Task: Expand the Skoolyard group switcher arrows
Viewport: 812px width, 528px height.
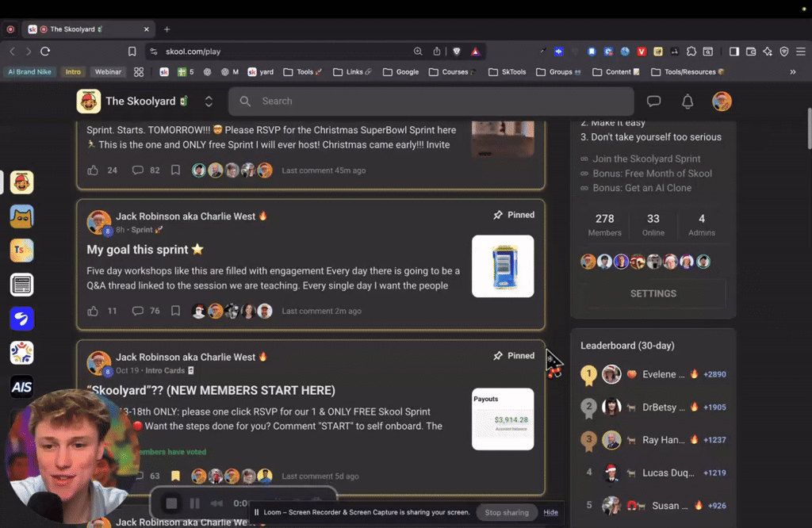Action: [x=209, y=101]
